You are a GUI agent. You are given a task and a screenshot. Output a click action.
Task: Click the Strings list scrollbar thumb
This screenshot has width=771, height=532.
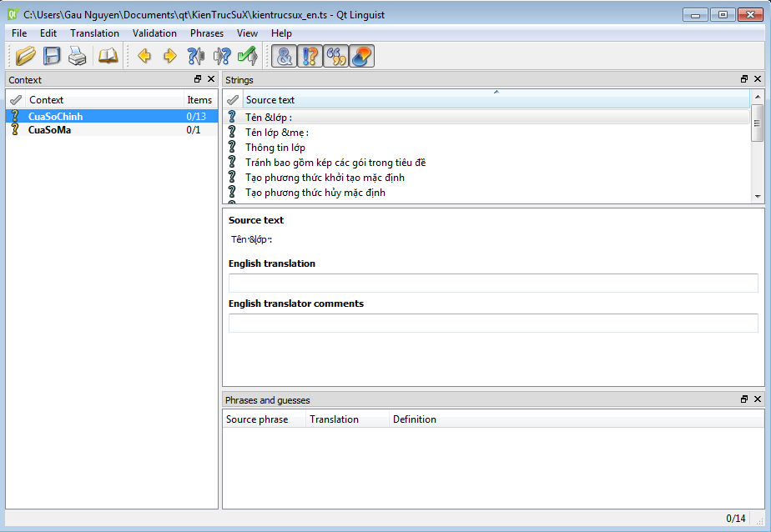(x=758, y=123)
